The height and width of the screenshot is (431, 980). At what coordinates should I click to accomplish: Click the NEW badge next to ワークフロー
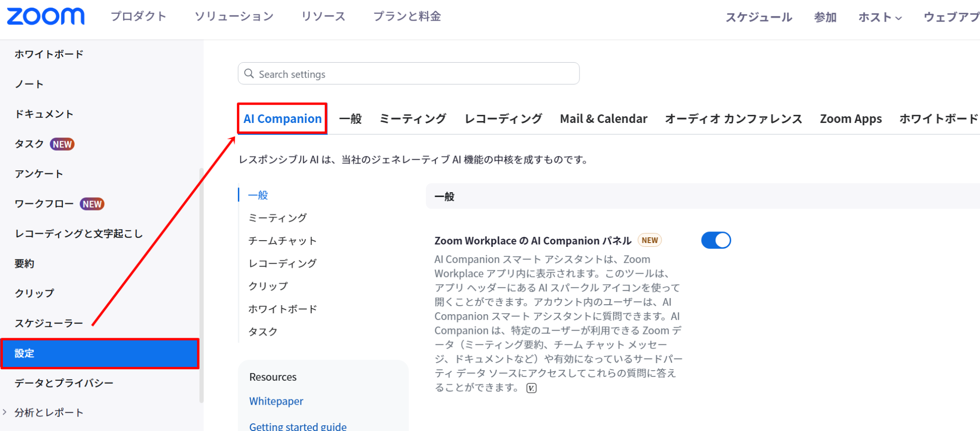92,203
